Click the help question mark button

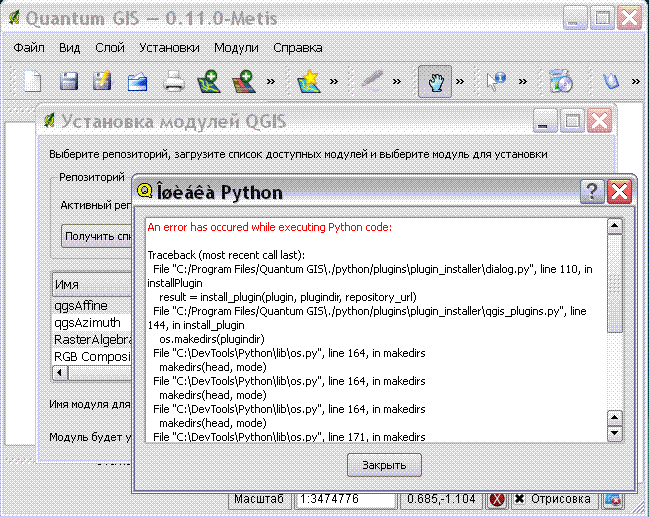point(592,192)
